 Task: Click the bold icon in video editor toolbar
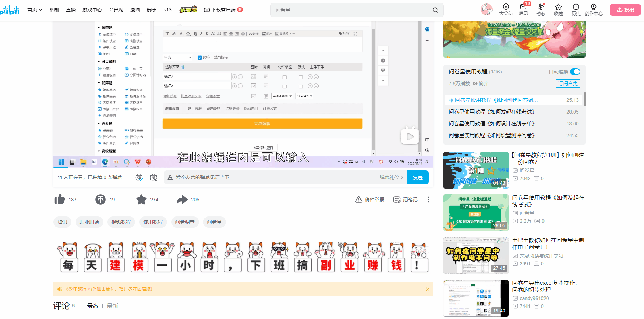(195, 34)
